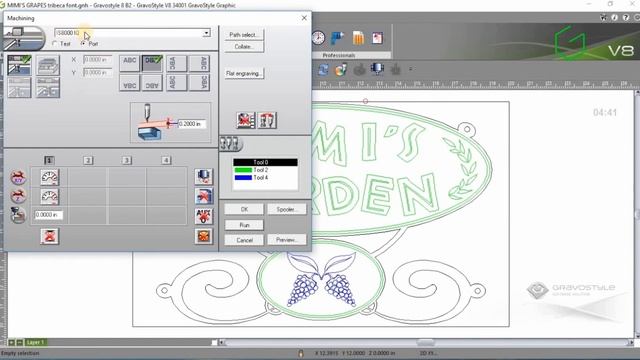Screen dimensions: 640x360
Task: Click the 0.0000 in field in pass 1
Action: coord(49,215)
